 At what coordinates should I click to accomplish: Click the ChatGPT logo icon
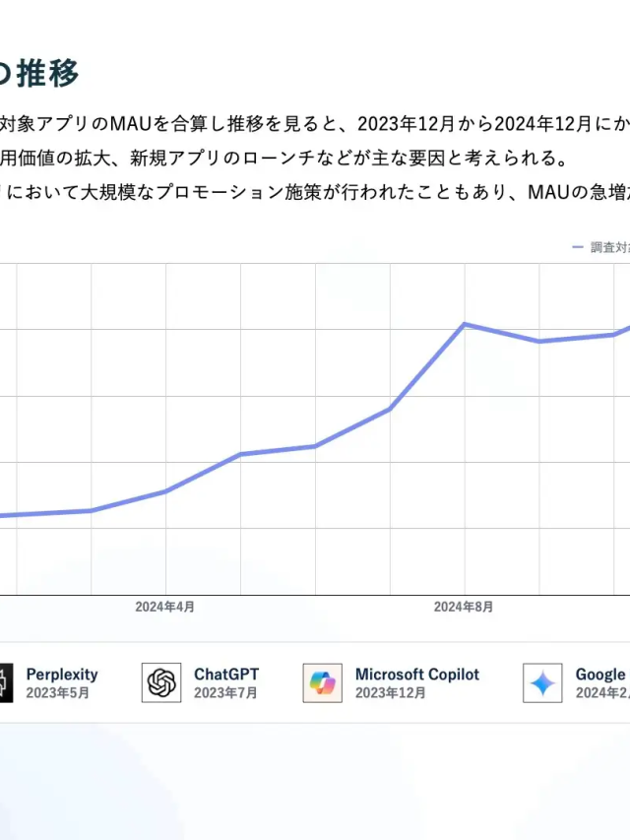coord(161,682)
